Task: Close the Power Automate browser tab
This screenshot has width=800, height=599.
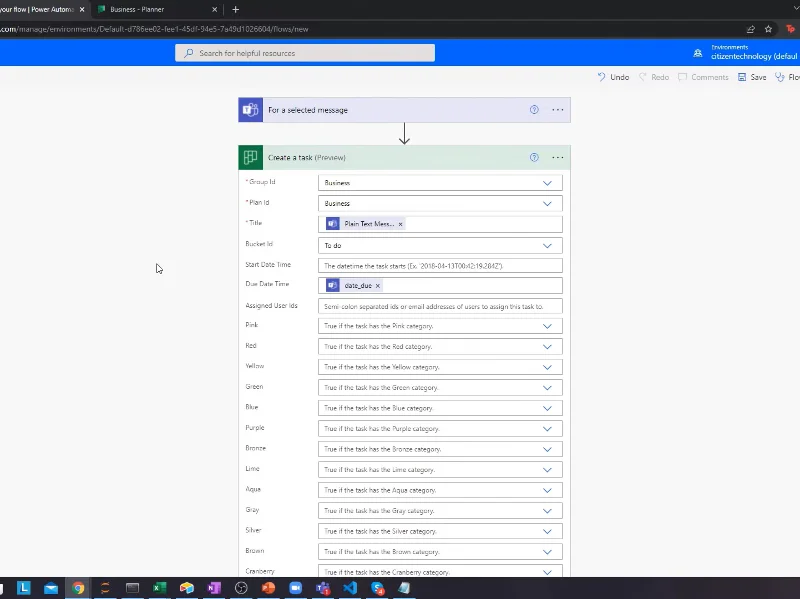Action: coord(82,9)
